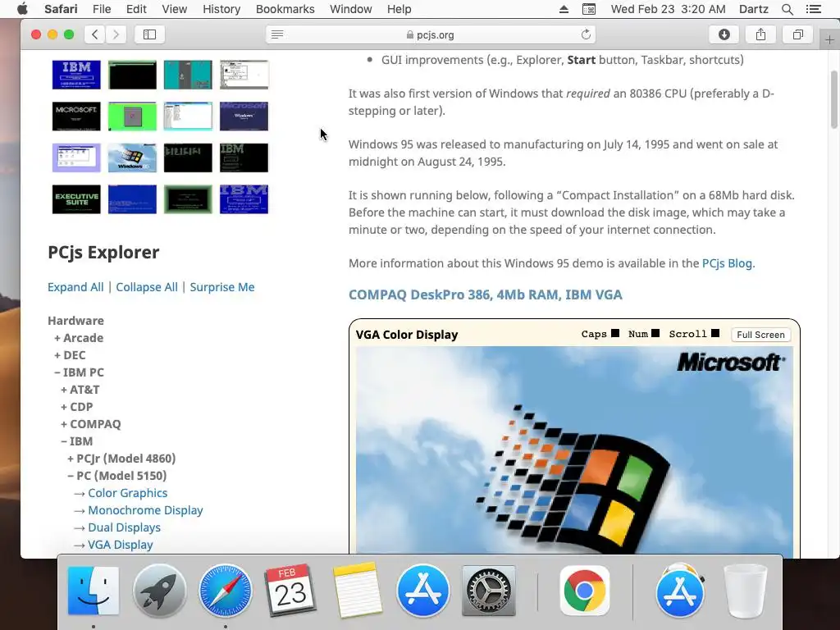Expand the AT&T node

pos(80,390)
